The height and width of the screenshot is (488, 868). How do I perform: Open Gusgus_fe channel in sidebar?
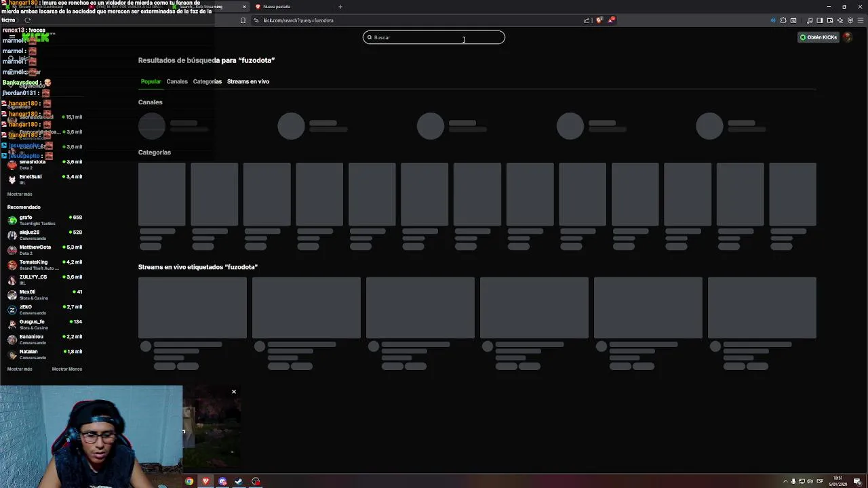click(44, 325)
